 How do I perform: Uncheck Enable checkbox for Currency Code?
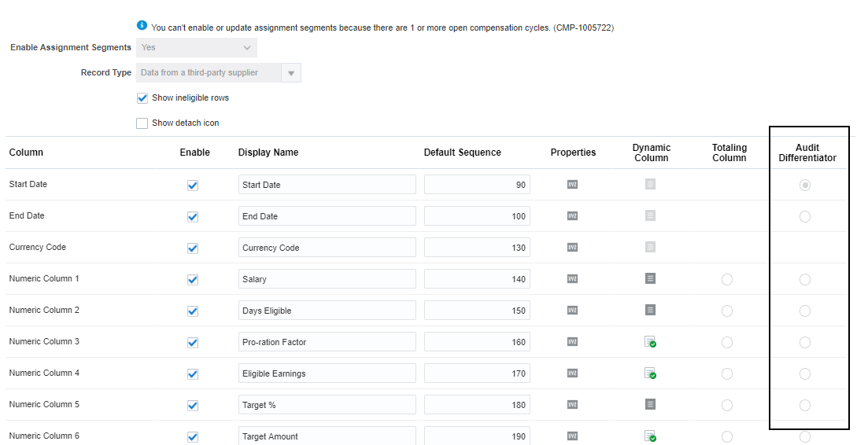[193, 248]
